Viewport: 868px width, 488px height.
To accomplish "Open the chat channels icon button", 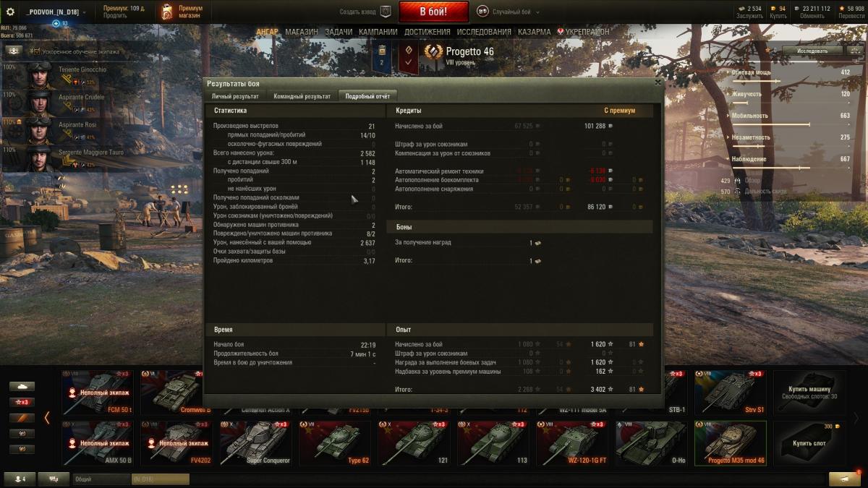I will pyautogui.click(x=54, y=479).
